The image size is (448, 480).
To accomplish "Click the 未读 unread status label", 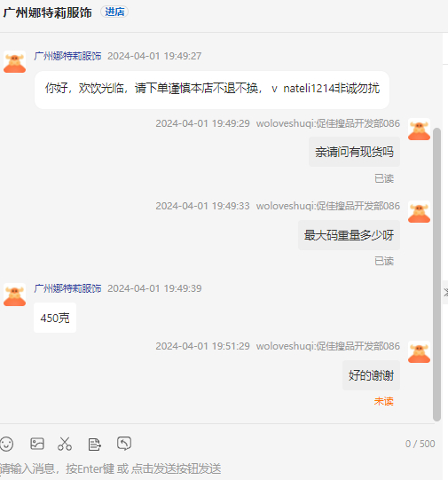I will (384, 401).
